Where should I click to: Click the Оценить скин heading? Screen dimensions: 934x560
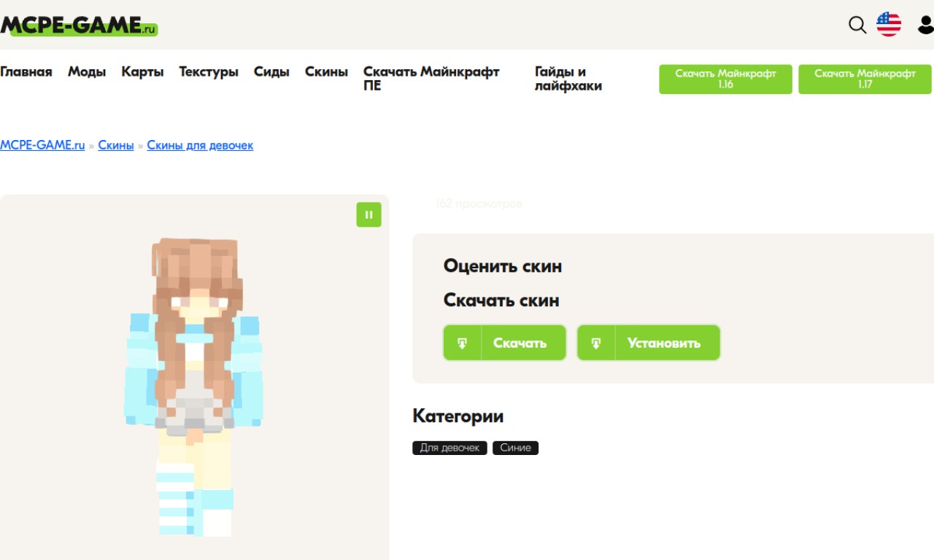click(503, 266)
